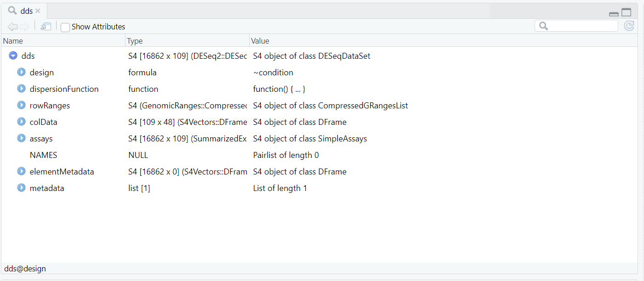Expand the metadata list
The image size is (644, 281).
[21, 188]
